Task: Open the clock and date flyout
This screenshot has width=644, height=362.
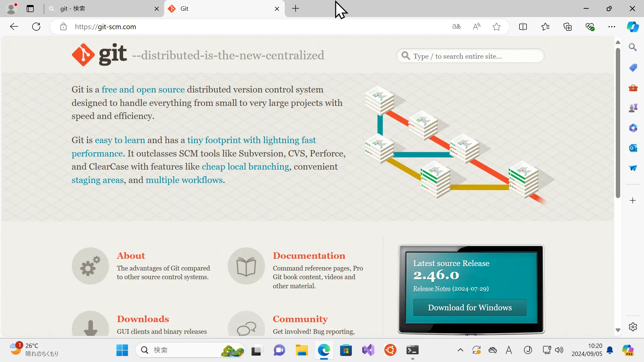Action: point(587,350)
